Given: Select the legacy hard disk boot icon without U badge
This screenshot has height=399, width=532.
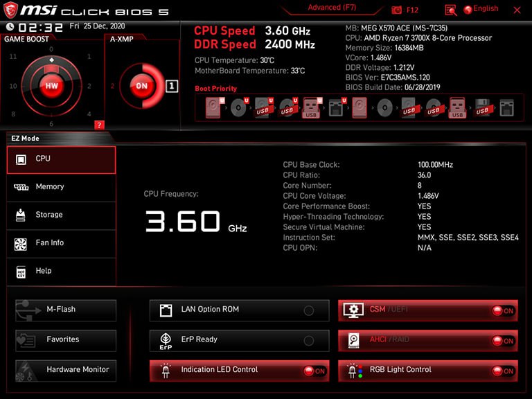Looking at the screenshot, I should click(x=360, y=107).
